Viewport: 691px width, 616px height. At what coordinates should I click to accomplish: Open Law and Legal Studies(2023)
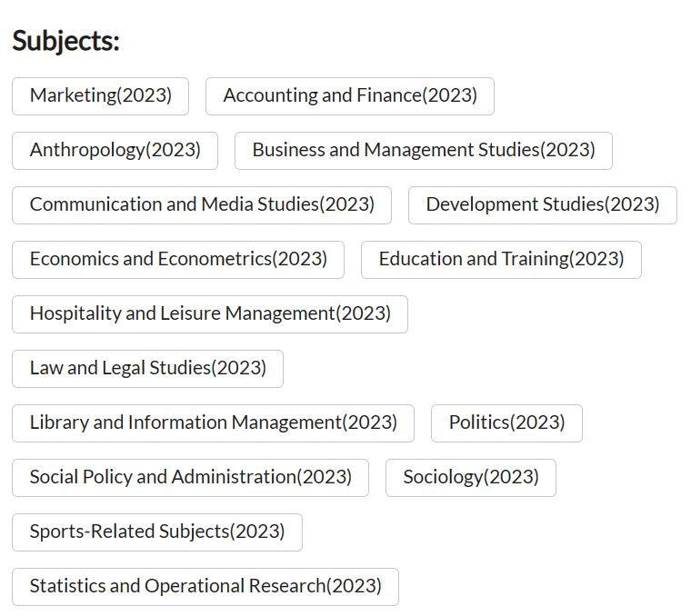coord(147,369)
